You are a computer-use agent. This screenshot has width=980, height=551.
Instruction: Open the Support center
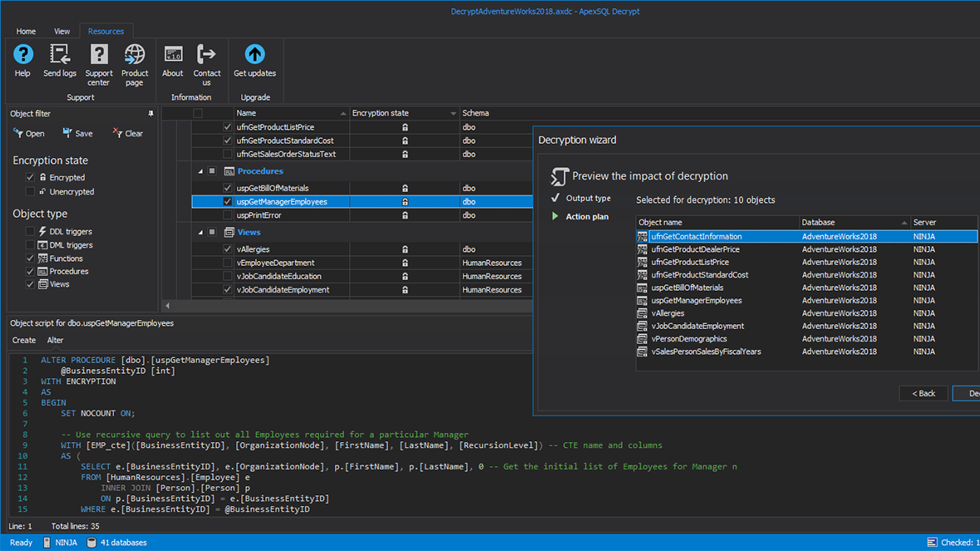(99, 55)
